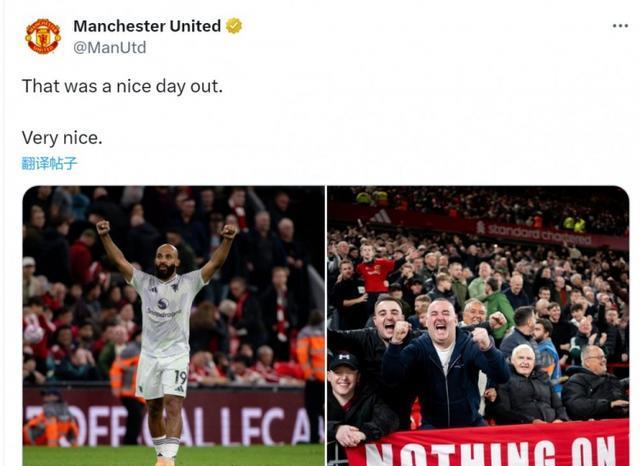Click the Standard Chartered stadium signage
The image size is (640, 466).
click(534, 233)
